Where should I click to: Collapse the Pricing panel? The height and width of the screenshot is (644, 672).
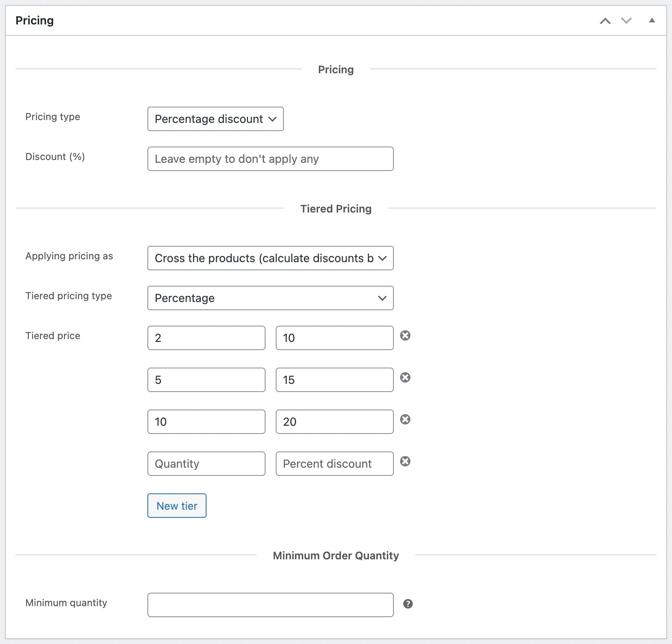point(652,20)
